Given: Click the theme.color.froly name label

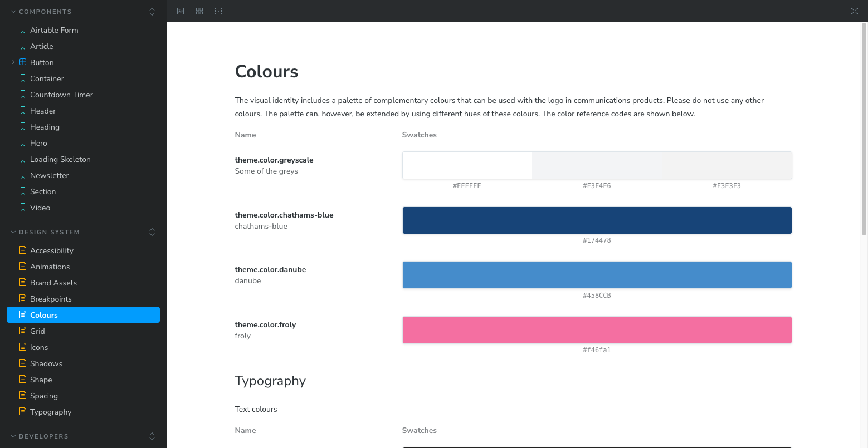Looking at the screenshot, I should (x=265, y=324).
